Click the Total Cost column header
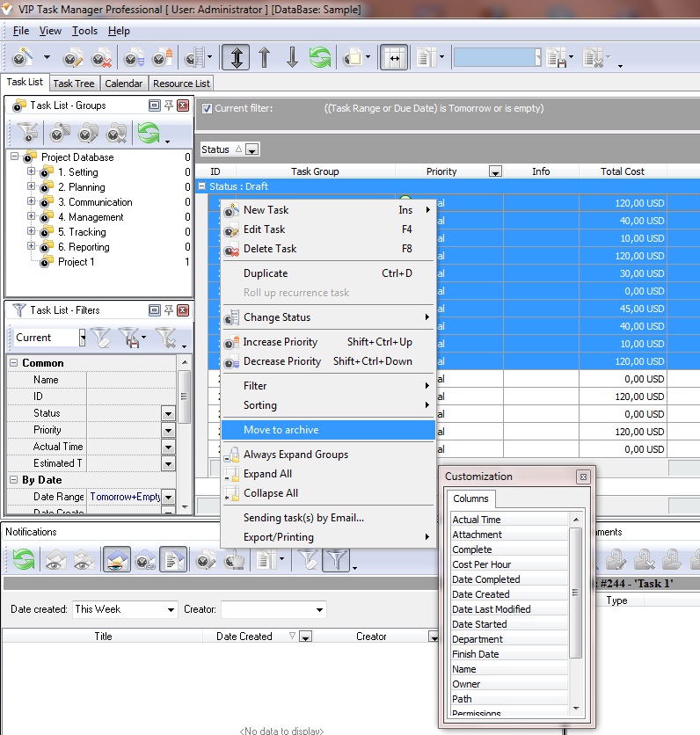 [623, 171]
